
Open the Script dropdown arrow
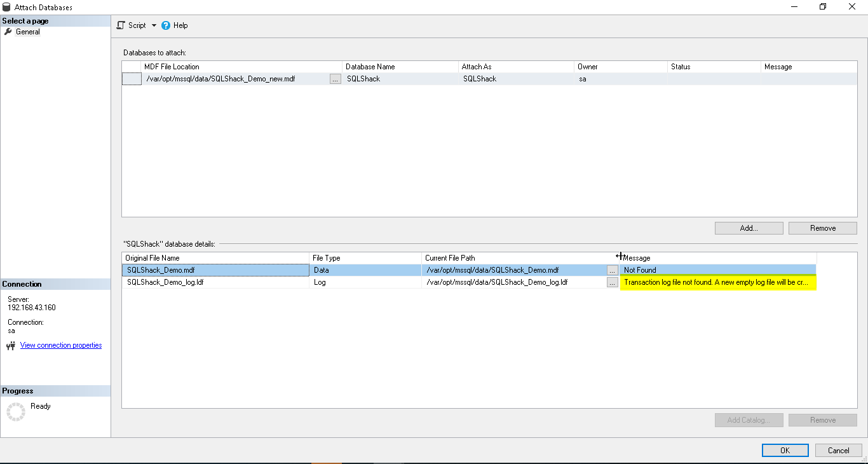(x=154, y=26)
